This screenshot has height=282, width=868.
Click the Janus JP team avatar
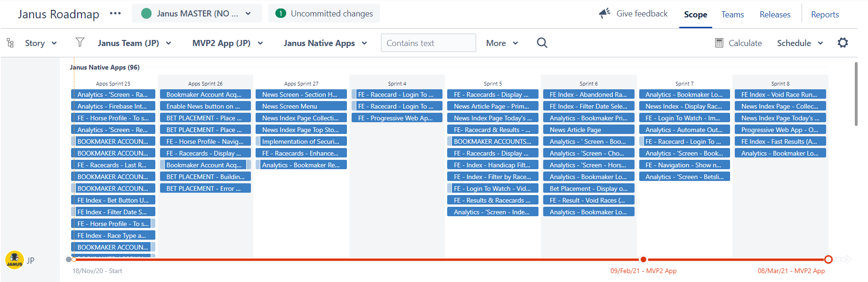[15, 260]
